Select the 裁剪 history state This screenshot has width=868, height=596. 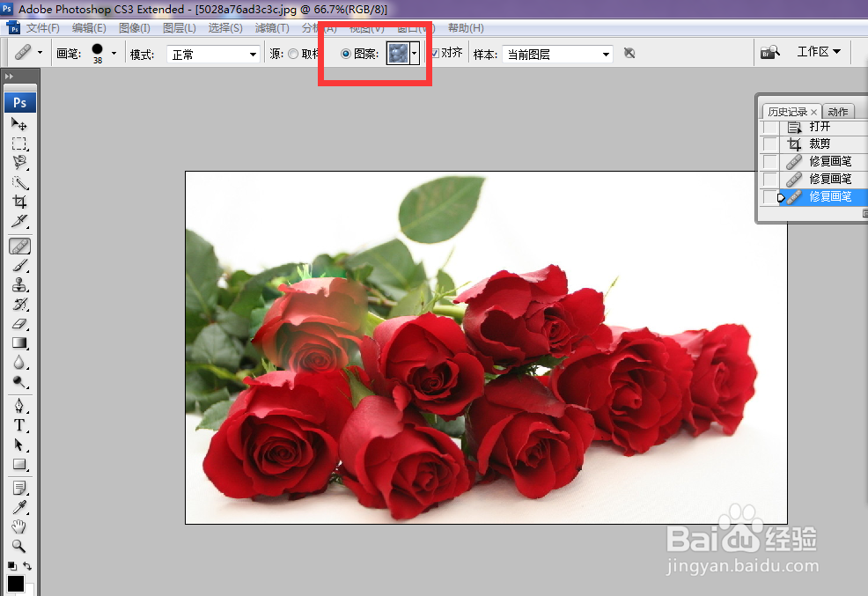[819, 143]
